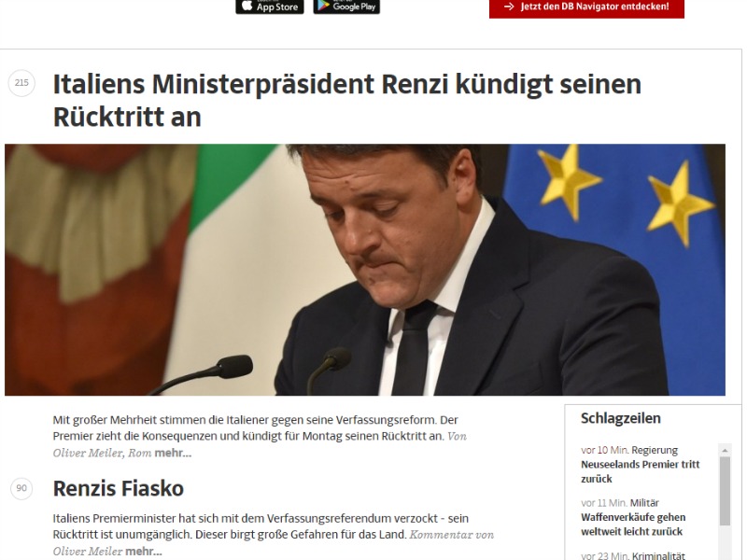
Task: Click the Regierung category label
Action: click(655, 450)
